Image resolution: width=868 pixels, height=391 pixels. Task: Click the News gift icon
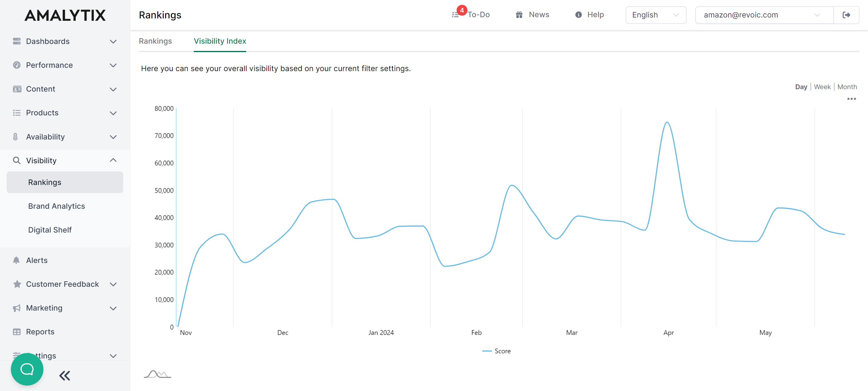(x=519, y=14)
